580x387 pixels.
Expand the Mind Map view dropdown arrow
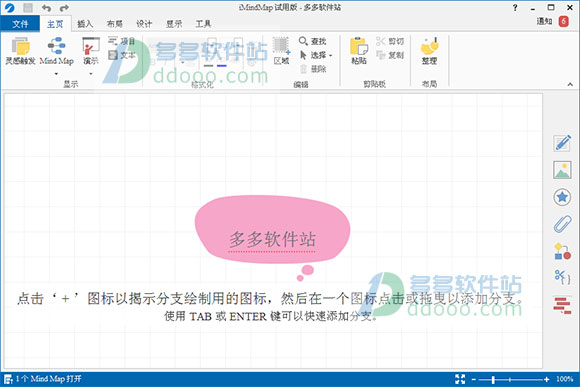tap(56, 73)
